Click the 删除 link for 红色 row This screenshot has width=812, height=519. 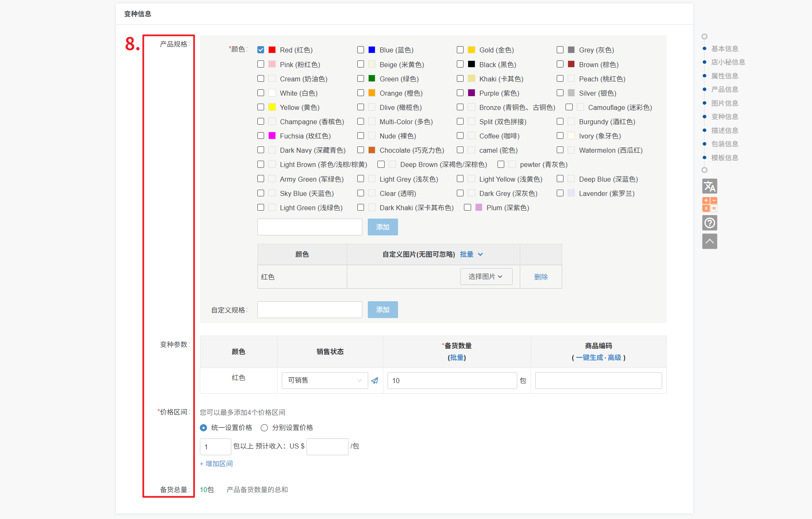coord(541,277)
